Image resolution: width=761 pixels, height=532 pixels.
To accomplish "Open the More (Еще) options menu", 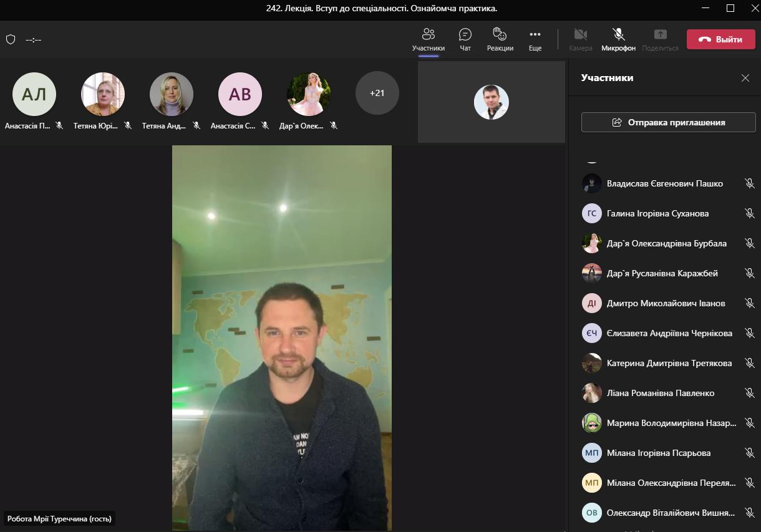I will (x=535, y=35).
